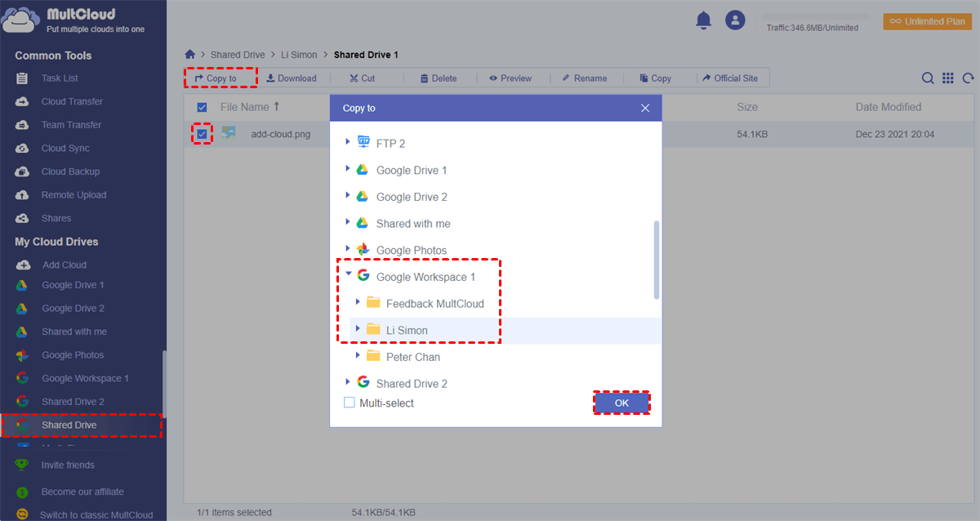Viewport: 980px width, 521px height.
Task: Click the Feedback MultCloud folder icon
Action: tap(373, 303)
